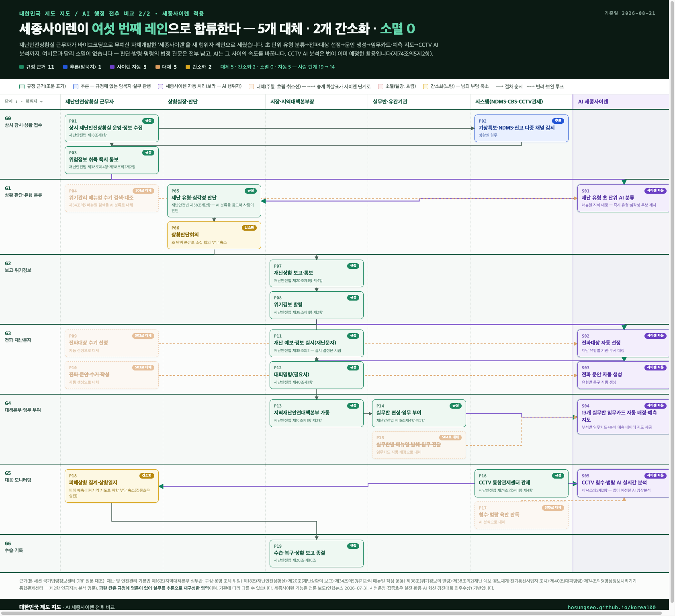Click the CCTV 통합관제센터 관제 card title
Image resolution: width=675 pixels, height=616 pixels.
pyautogui.click(x=505, y=483)
